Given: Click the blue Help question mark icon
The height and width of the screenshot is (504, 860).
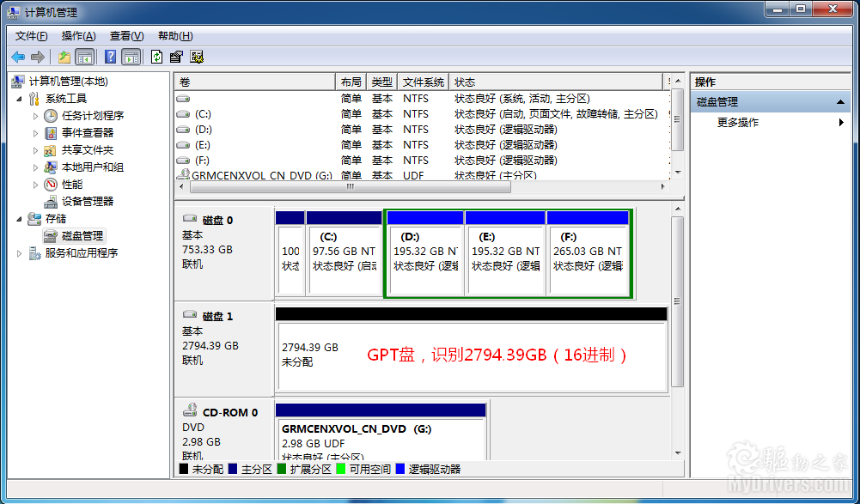Looking at the screenshot, I should [x=110, y=57].
